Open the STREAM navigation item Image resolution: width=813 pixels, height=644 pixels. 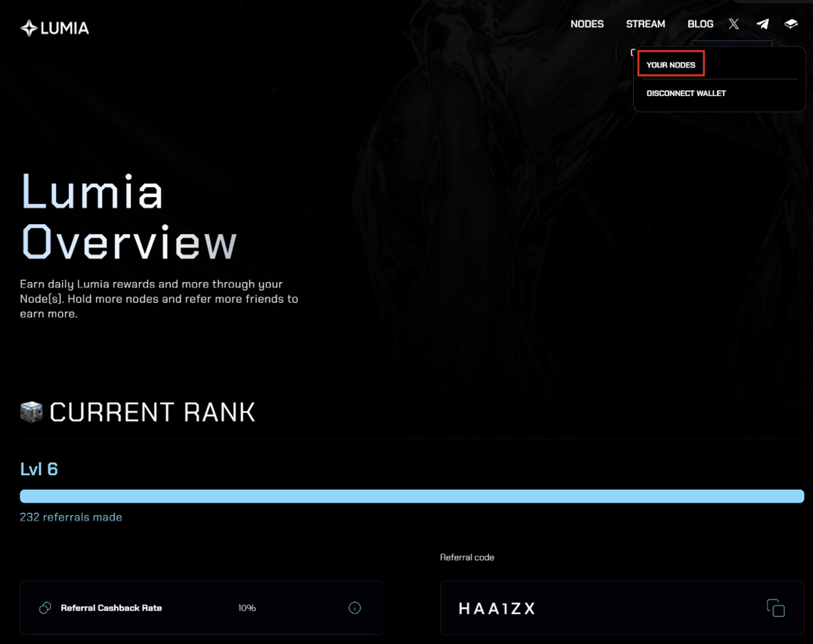point(645,24)
